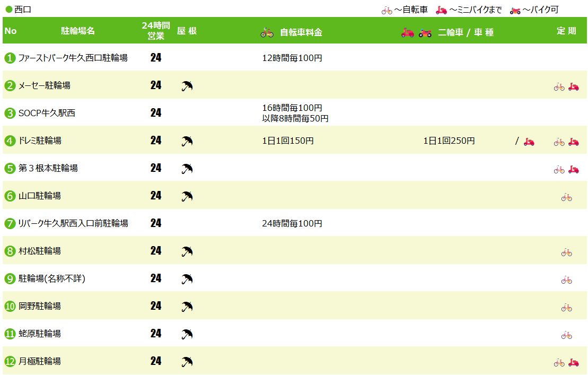Click the motorcycle icon in the 二輪車 / 車種 header

pyautogui.click(x=425, y=32)
